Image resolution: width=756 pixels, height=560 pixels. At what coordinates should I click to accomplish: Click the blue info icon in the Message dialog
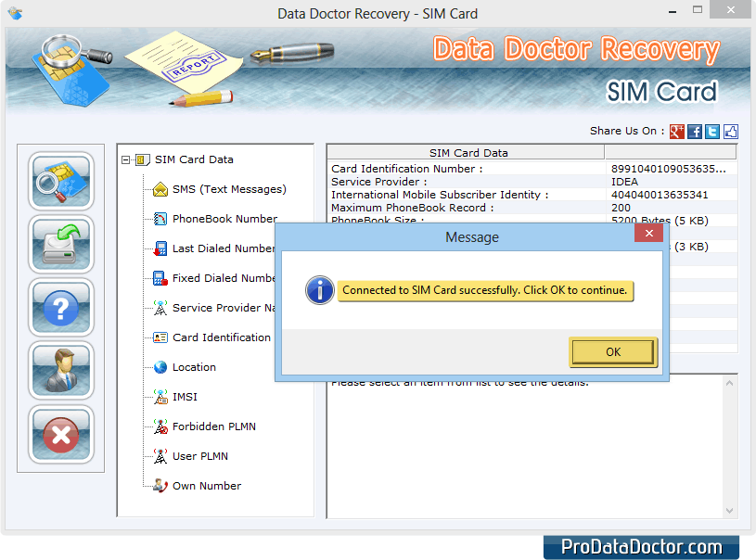tap(320, 290)
